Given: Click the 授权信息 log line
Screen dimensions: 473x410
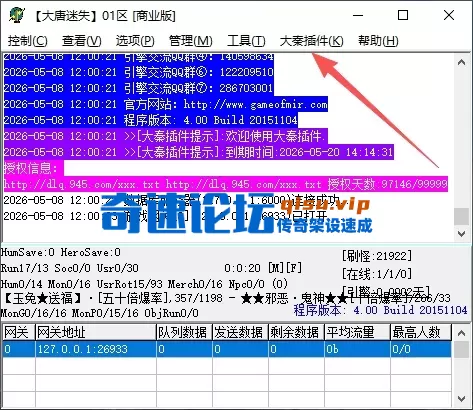Looking at the screenshot, I should (33, 168).
